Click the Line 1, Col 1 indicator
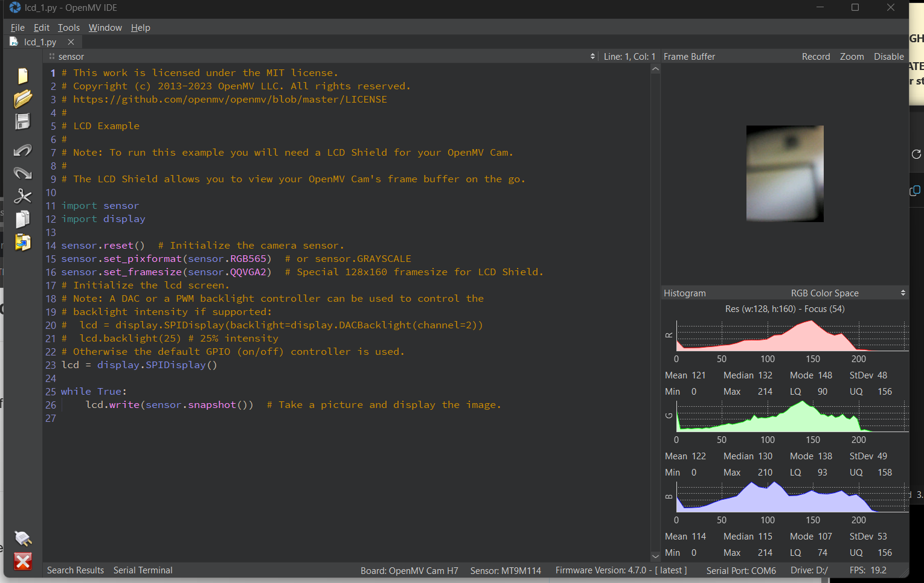 click(x=629, y=56)
